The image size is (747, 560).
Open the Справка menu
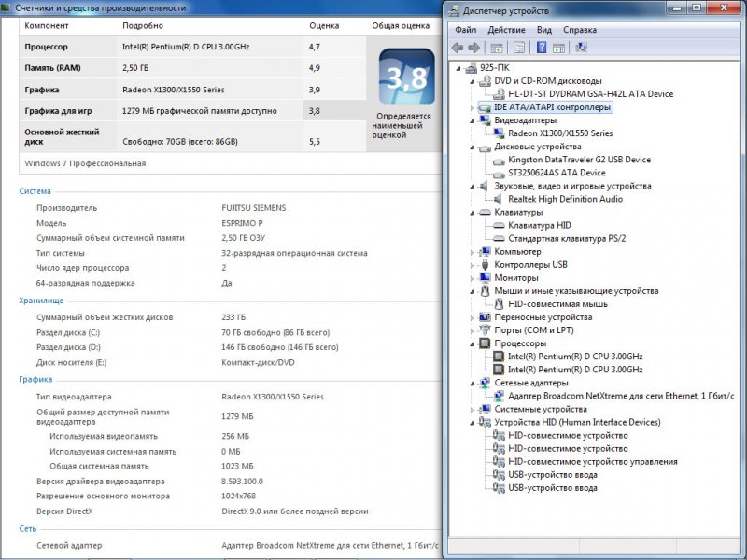[x=580, y=30]
